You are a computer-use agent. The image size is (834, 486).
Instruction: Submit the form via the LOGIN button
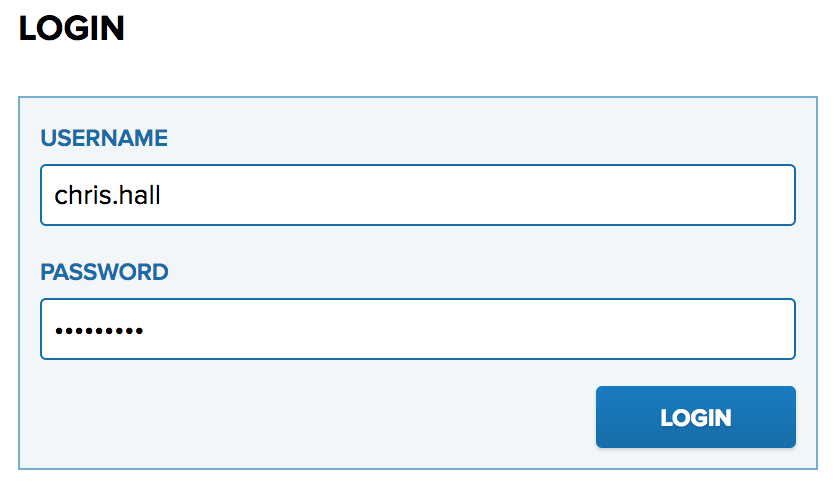696,417
